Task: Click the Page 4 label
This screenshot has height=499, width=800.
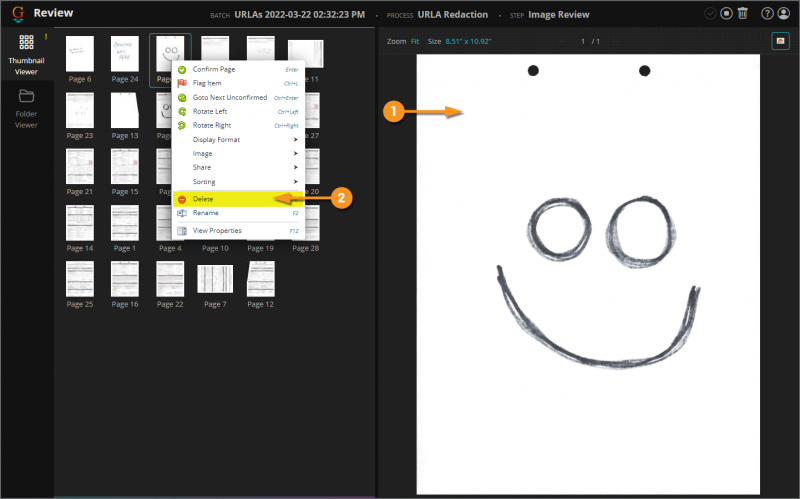Action: coord(170,248)
